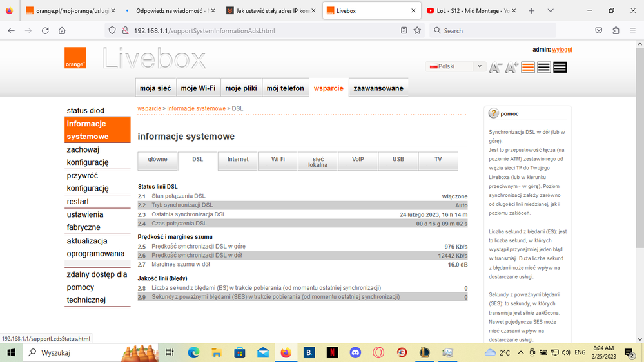
Task: Switch to the Wi-Fi tab
Action: click(x=278, y=161)
